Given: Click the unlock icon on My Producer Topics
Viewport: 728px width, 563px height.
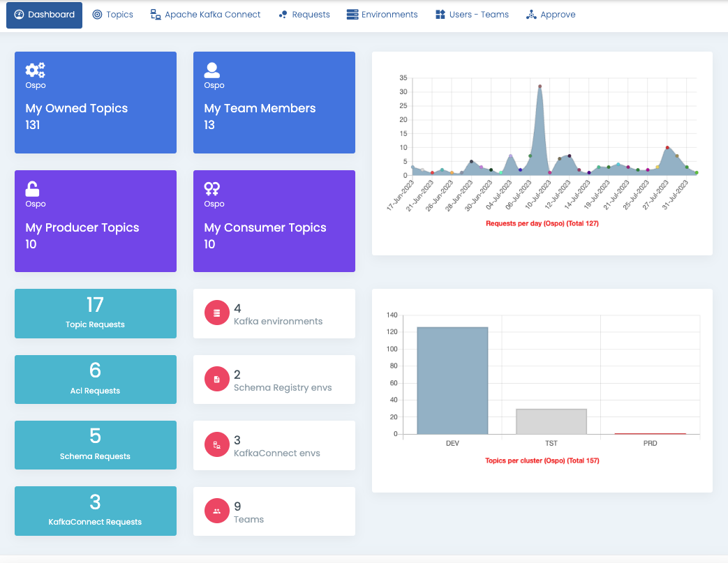Looking at the screenshot, I should point(32,188).
